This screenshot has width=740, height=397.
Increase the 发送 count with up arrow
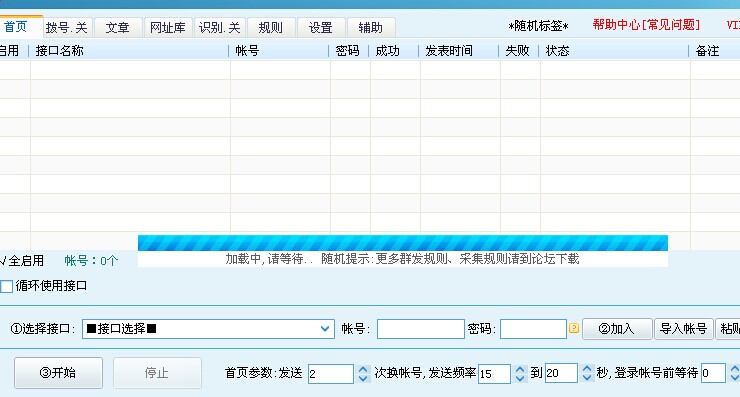coord(363,369)
